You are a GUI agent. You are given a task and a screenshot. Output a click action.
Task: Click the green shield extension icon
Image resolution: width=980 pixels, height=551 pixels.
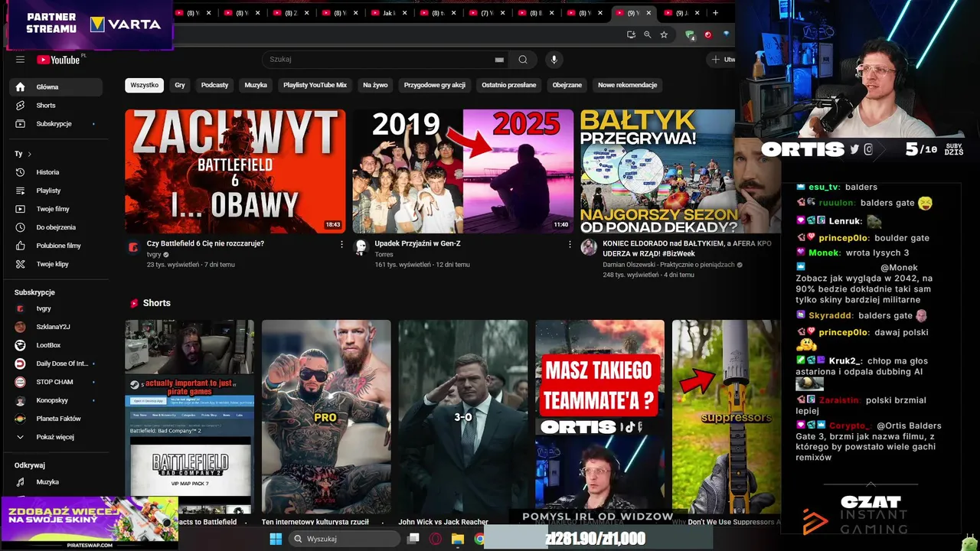690,34
